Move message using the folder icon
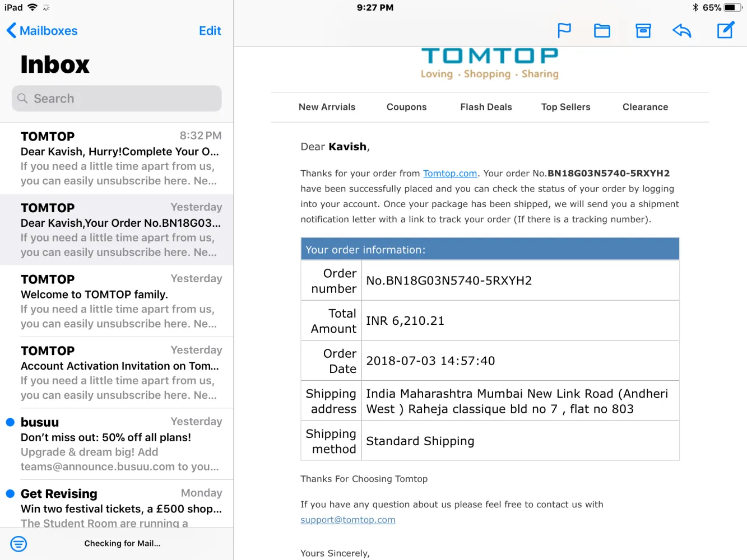This screenshot has width=747, height=560. [602, 30]
